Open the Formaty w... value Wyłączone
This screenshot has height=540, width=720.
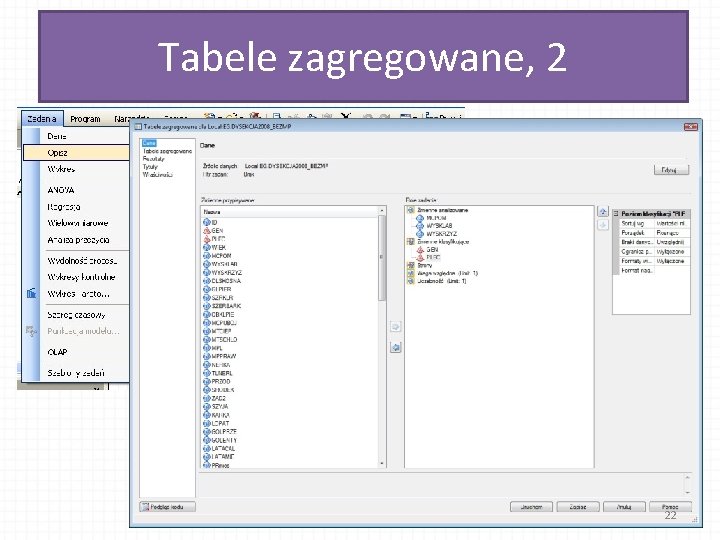(672, 261)
